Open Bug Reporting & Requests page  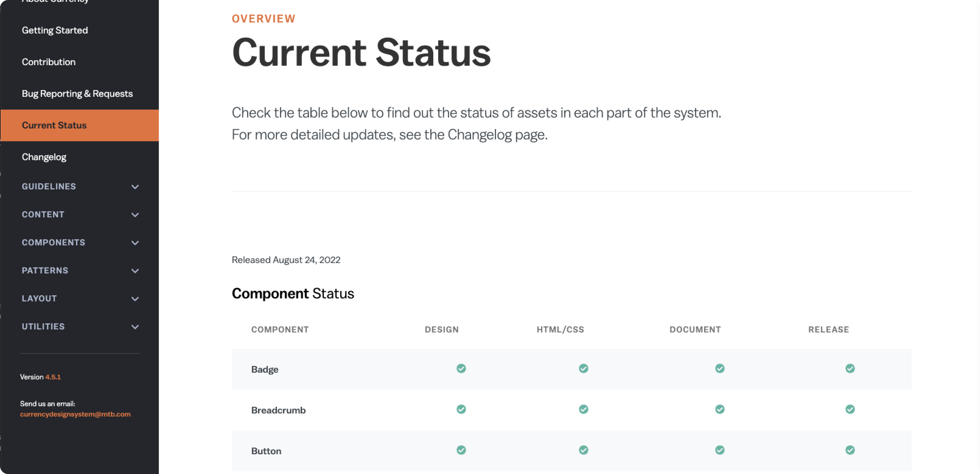click(x=77, y=94)
